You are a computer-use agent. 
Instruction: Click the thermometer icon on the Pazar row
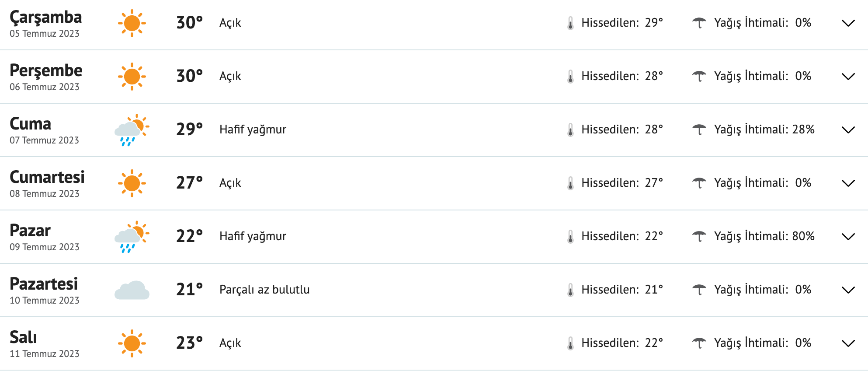tap(570, 236)
